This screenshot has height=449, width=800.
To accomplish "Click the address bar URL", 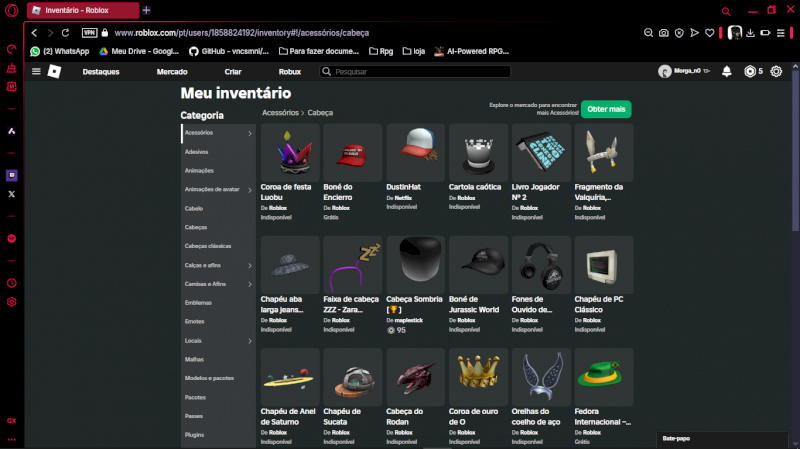I will tap(241, 33).
